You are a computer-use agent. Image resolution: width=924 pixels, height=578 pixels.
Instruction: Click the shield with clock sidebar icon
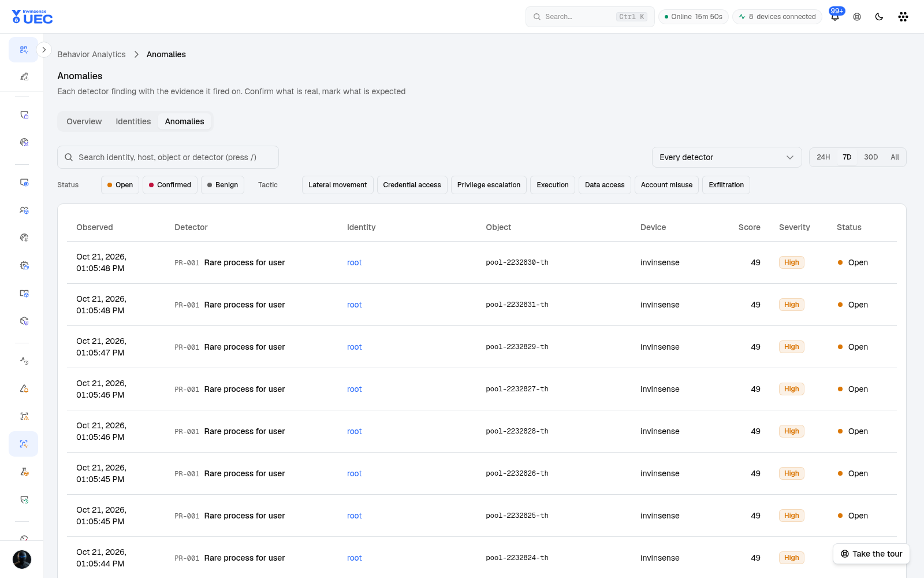24,499
